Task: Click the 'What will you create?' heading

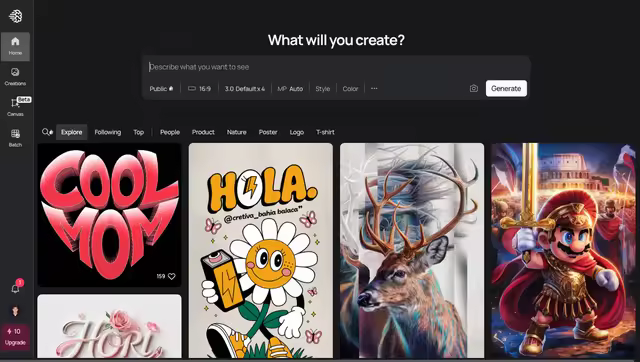Action: point(336,40)
